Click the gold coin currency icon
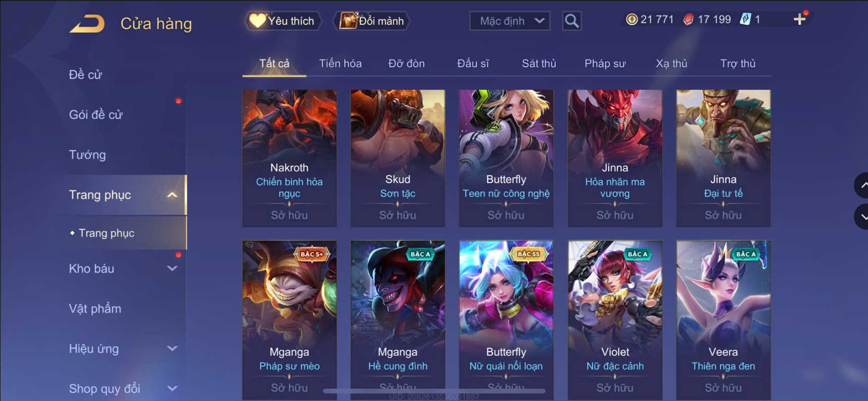 tap(631, 20)
